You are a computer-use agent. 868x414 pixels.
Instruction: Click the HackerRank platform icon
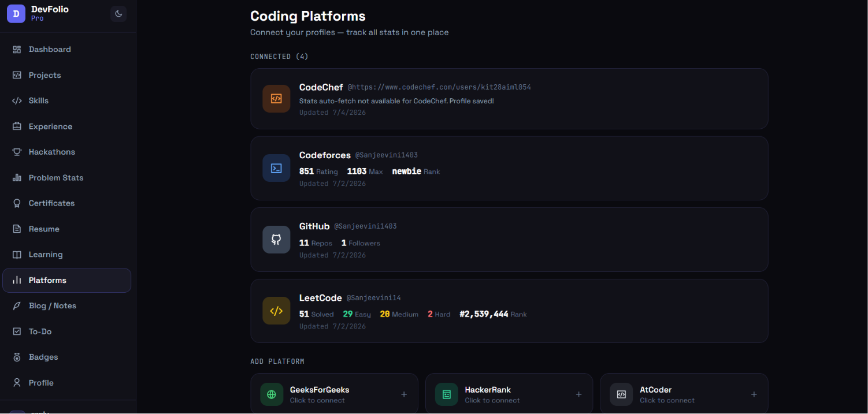(447, 394)
